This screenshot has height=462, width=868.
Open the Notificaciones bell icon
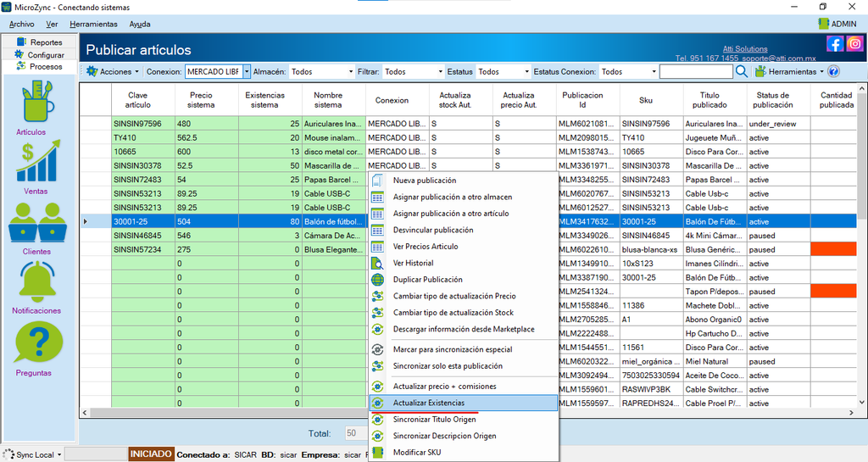[x=37, y=281]
